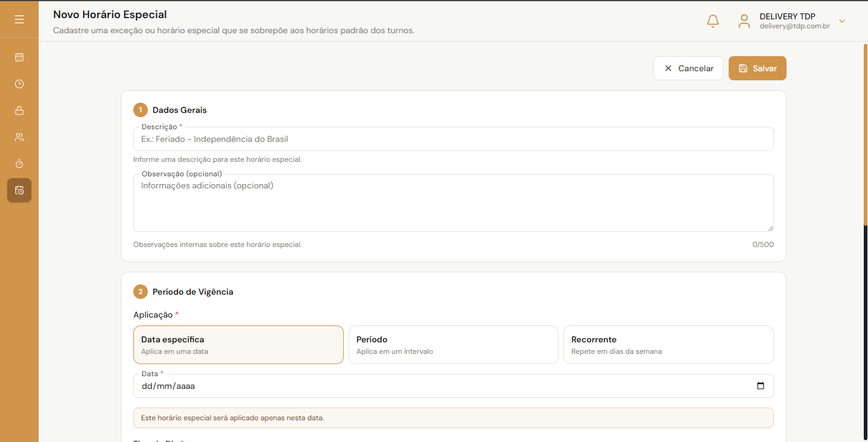Open the padlock icon in sidebar
Image resolution: width=868 pixels, height=442 pixels.
(19, 110)
